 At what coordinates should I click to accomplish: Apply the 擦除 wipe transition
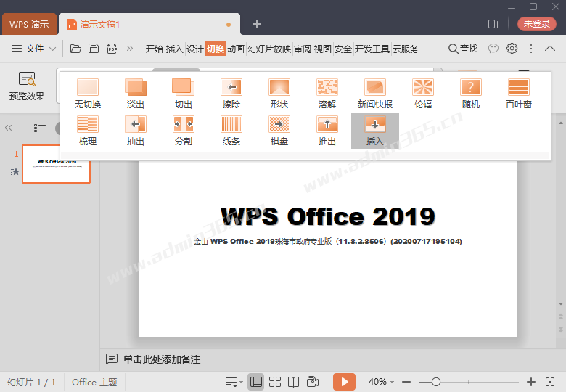point(231,94)
